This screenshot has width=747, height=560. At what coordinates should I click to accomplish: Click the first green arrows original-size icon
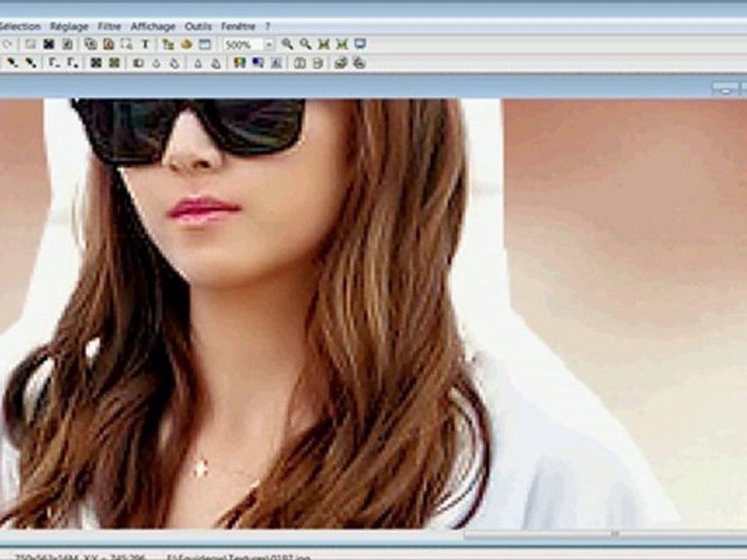(x=324, y=45)
